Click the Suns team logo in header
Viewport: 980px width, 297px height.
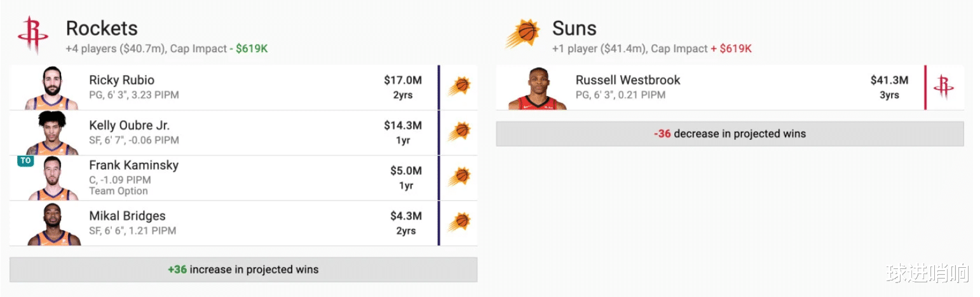pos(522,34)
